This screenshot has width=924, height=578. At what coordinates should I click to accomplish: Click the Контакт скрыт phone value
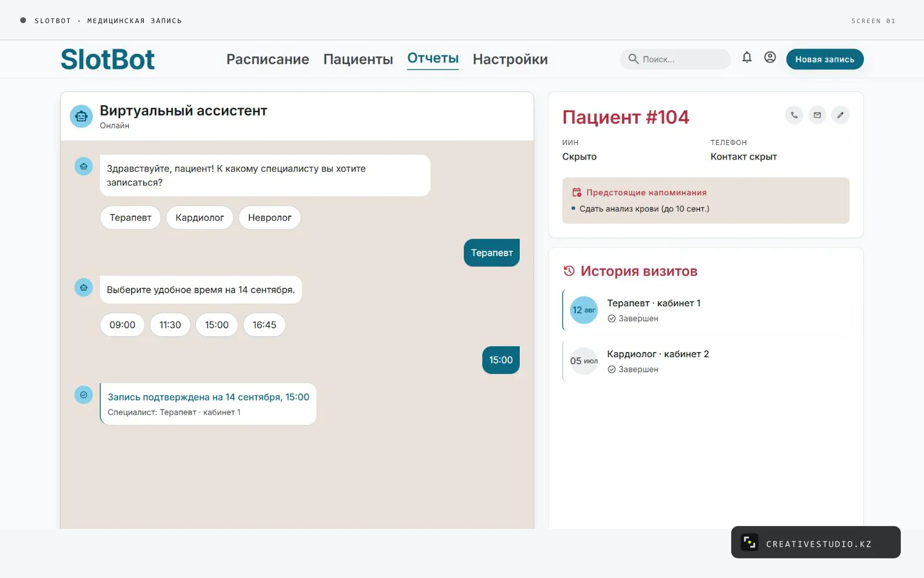point(743,157)
